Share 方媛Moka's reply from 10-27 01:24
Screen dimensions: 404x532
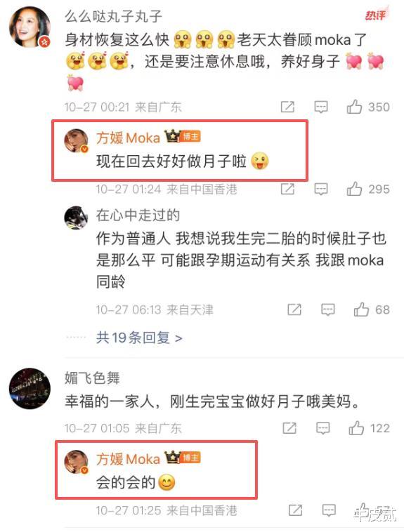tap(287, 189)
